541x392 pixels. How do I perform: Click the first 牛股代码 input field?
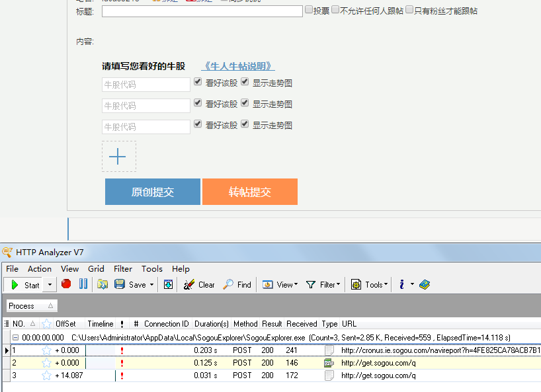[146, 83]
